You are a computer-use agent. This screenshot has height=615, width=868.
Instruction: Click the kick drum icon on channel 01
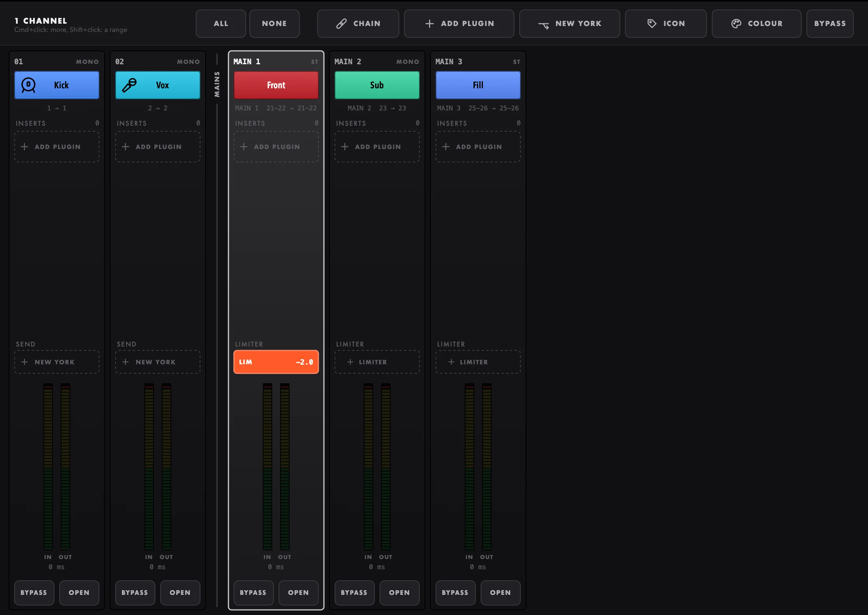coord(28,85)
